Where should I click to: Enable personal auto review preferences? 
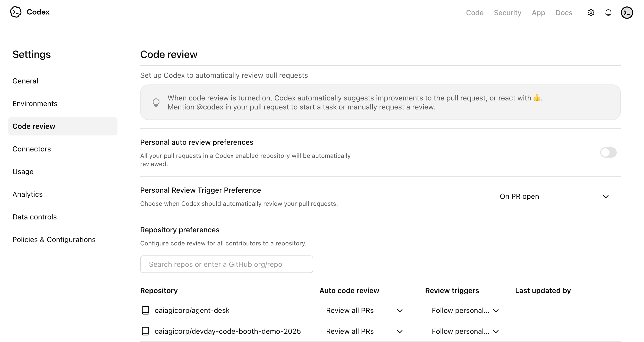click(608, 152)
